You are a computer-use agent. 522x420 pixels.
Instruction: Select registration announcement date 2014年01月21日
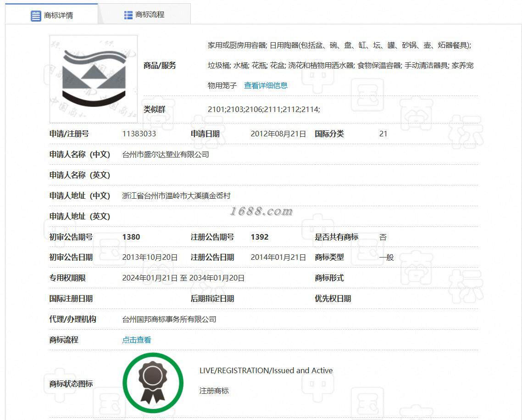278,258
